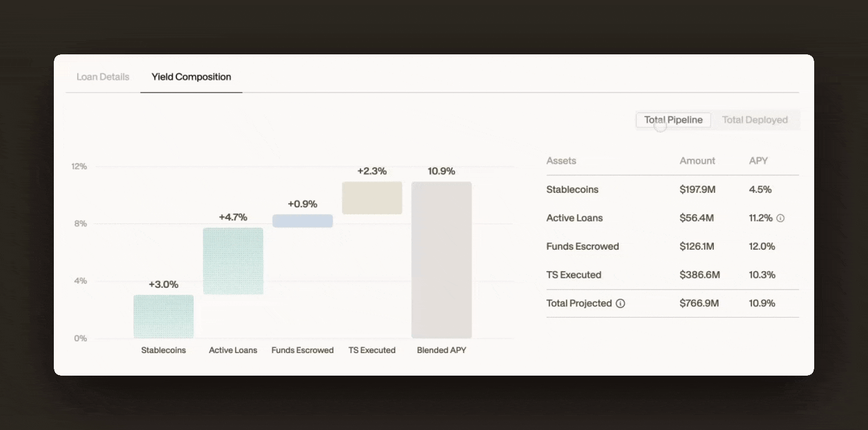Click the Assets column header

click(x=561, y=161)
